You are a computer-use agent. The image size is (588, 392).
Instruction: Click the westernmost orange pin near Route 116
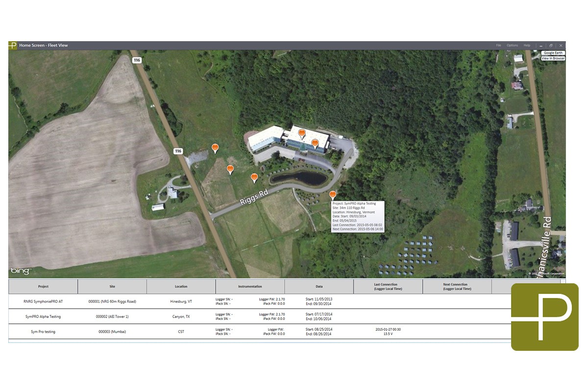215,148
